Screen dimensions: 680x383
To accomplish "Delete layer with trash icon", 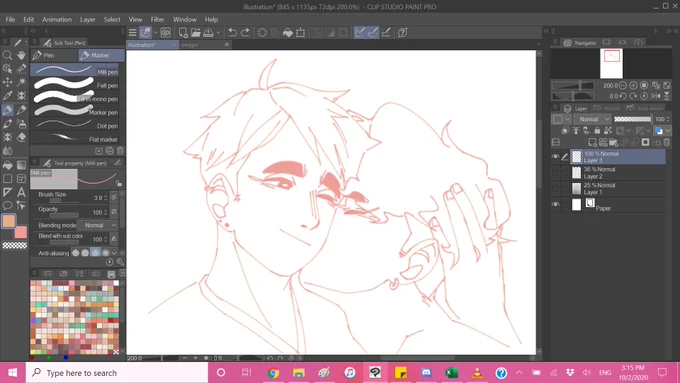I will click(667, 142).
